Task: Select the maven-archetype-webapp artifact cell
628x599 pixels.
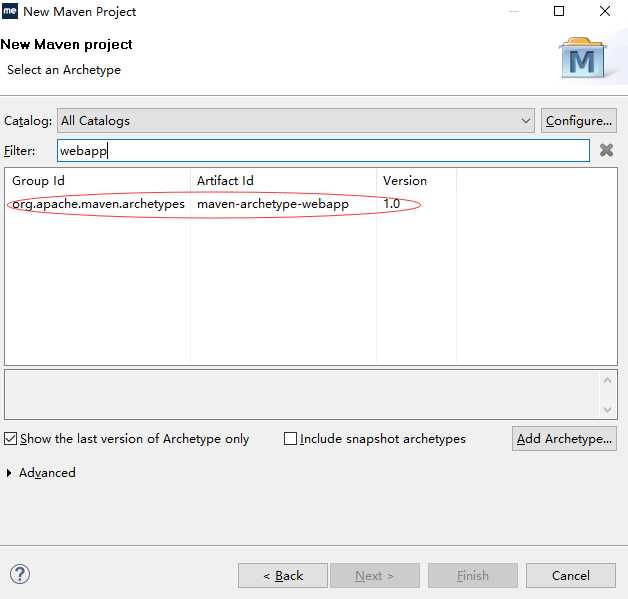Action: (x=273, y=204)
